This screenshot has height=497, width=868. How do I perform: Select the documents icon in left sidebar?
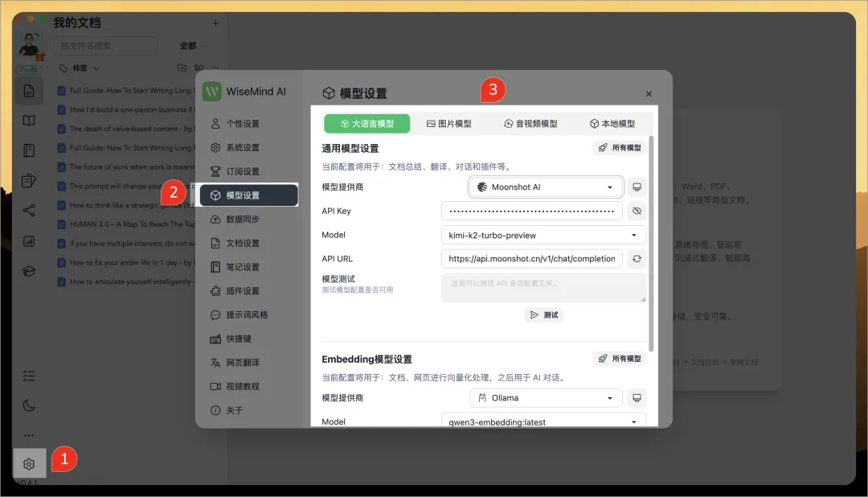(29, 91)
